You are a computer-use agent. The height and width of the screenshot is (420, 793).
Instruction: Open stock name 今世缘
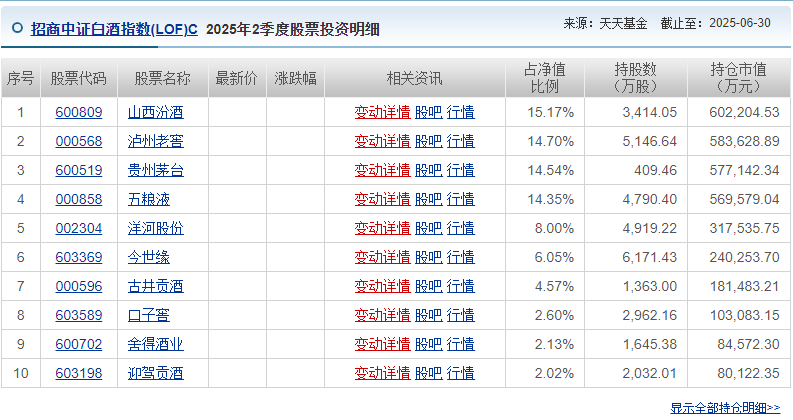(149, 257)
